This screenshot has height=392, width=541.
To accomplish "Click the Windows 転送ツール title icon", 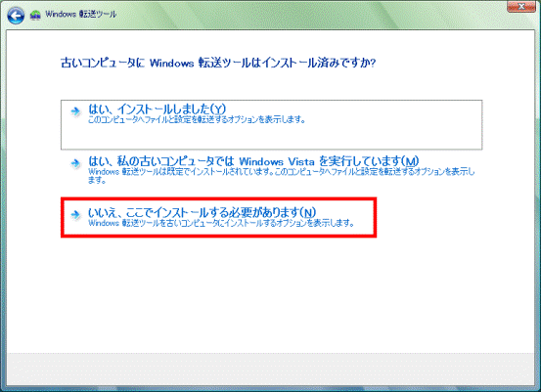I will tap(35, 15).
